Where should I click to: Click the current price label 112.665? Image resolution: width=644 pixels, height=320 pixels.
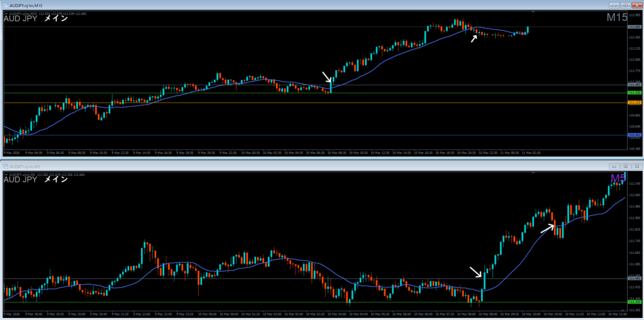click(634, 27)
